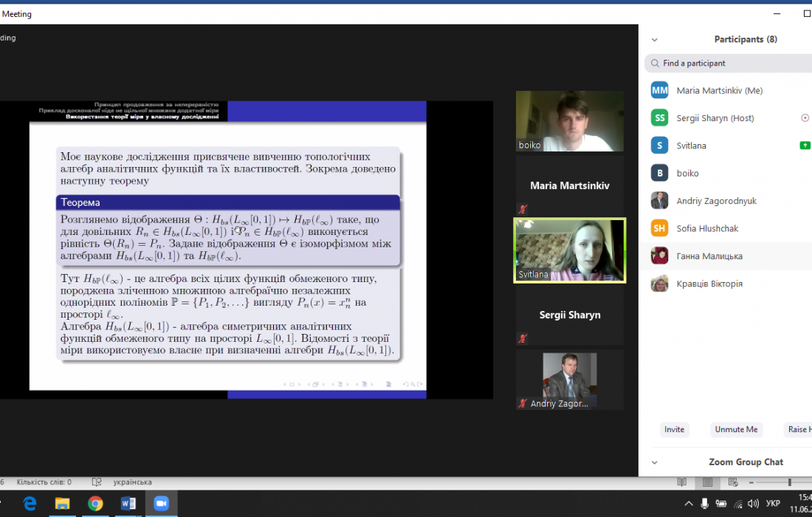Open Microsoft Word from the taskbar
The height and width of the screenshot is (517, 812).
[x=128, y=503]
